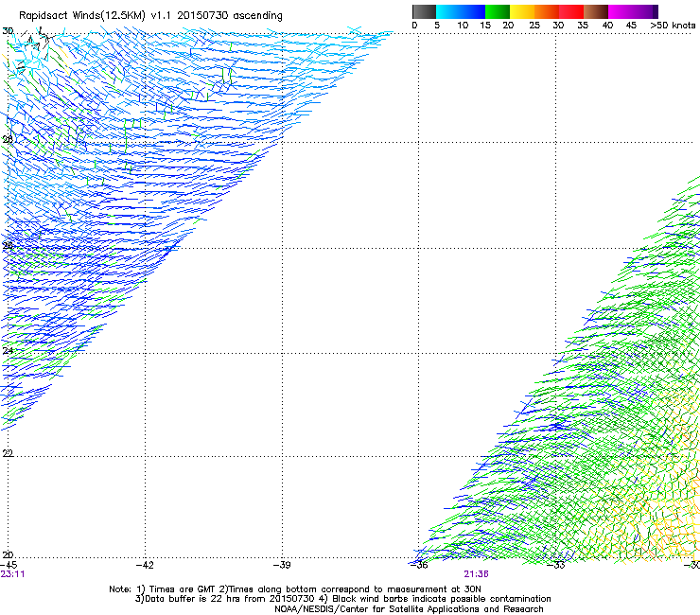Click the longitude label '-36'
700x615 pixels.
[419, 565]
